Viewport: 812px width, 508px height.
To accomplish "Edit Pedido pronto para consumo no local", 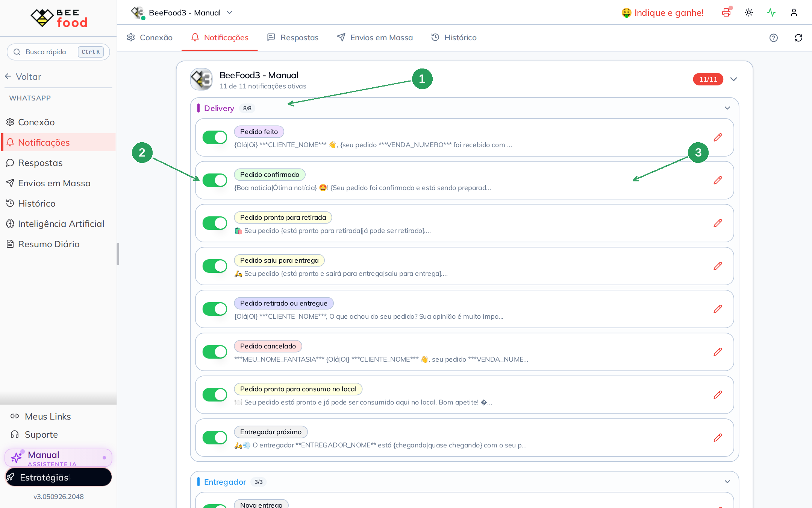I will pos(718,395).
